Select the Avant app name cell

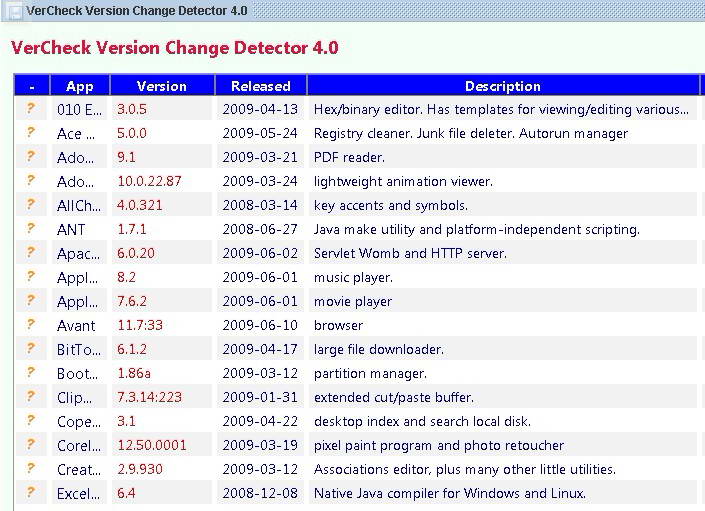(x=77, y=325)
